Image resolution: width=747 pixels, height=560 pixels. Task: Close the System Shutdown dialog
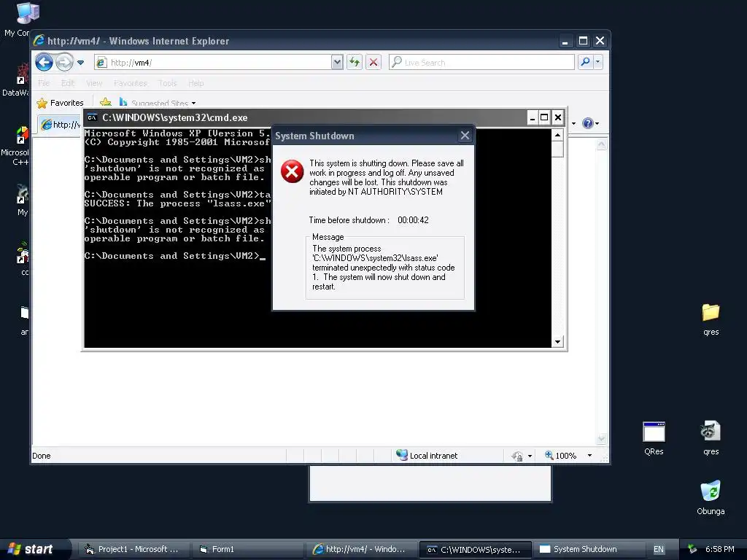465,136
